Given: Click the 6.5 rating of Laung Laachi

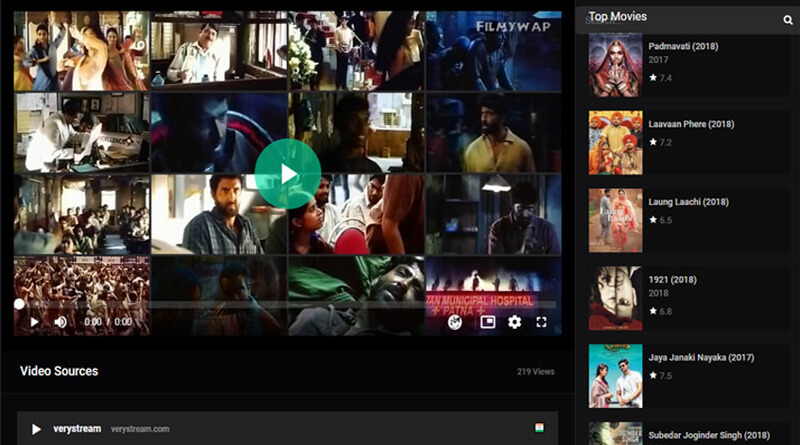Looking at the screenshot, I should pyautogui.click(x=660, y=220).
